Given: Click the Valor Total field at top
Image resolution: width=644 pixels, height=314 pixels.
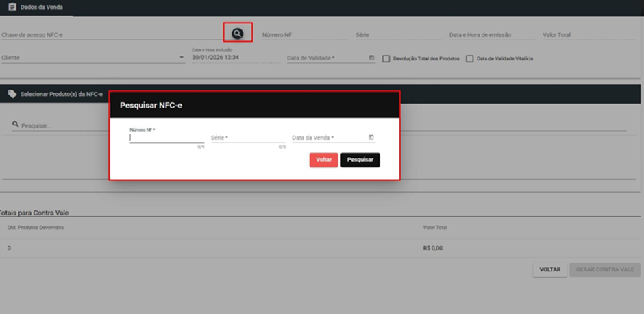Looking at the screenshot, I should coord(589,35).
